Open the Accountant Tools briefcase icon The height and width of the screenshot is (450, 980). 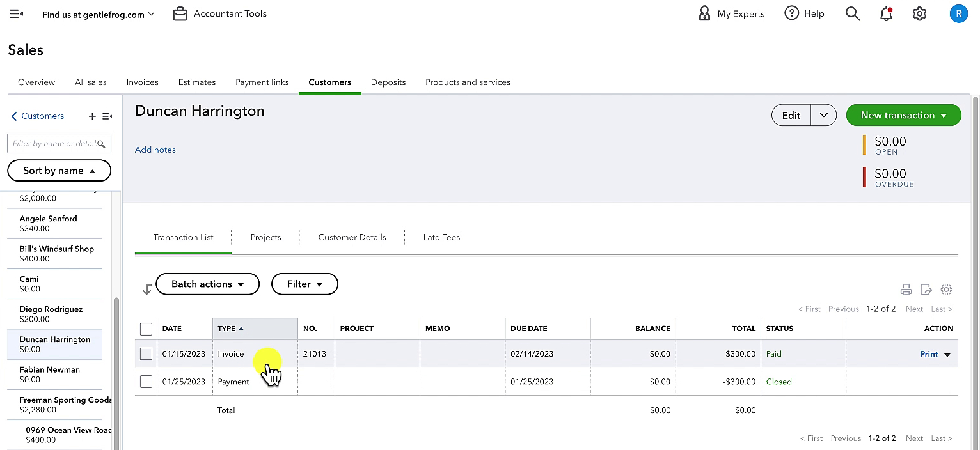pos(180,13)
